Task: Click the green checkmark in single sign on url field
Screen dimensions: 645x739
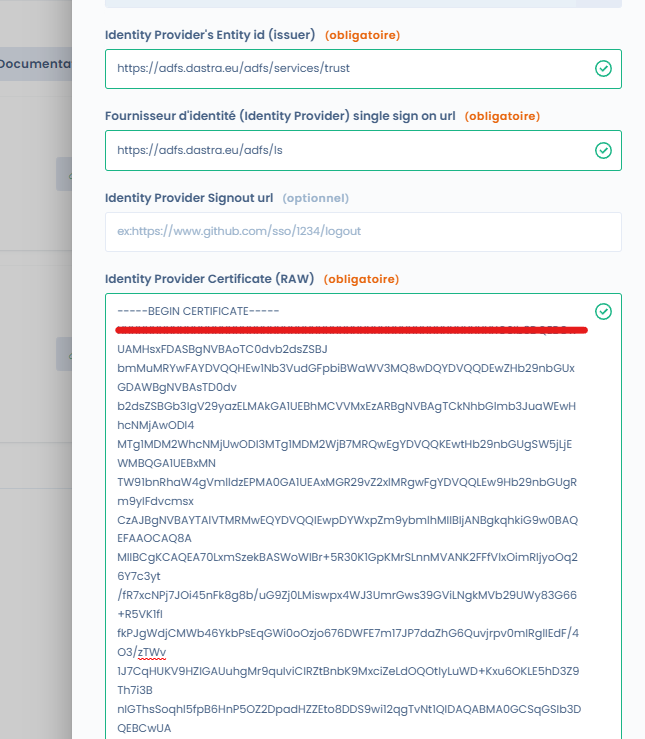Action: point(603,150)
